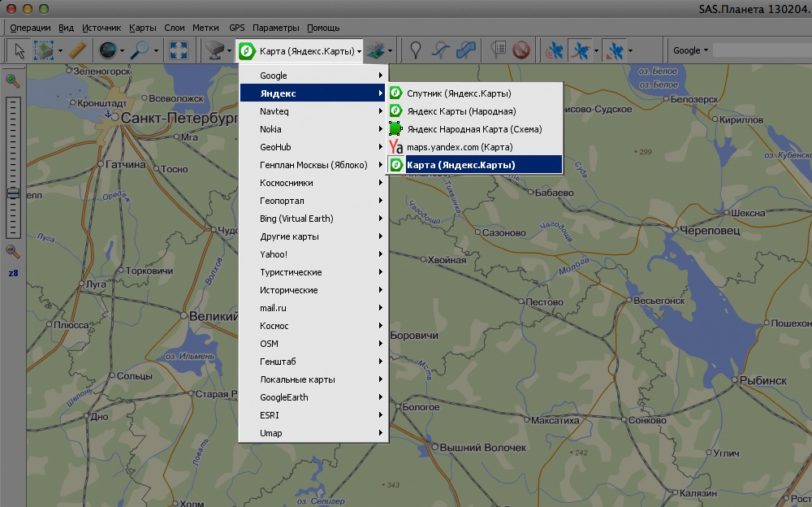Choose Спутник (Яндекс.Карты) map
The height and width of the screenshot is (507, 812).
(x=475, y=93)
